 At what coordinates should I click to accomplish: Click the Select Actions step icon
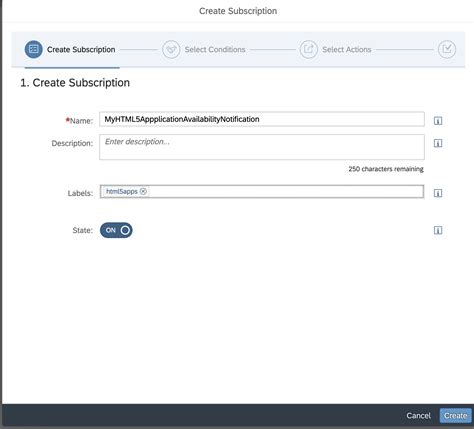[309, 49]
